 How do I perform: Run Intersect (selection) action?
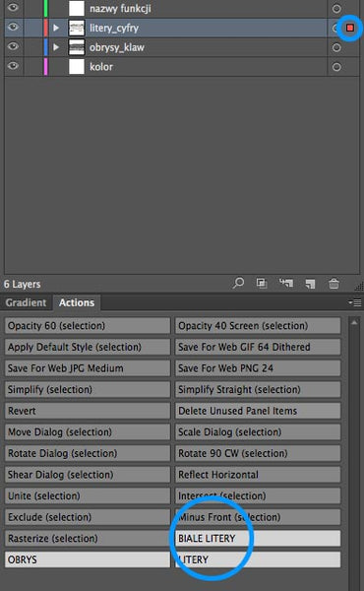[258, 495]
